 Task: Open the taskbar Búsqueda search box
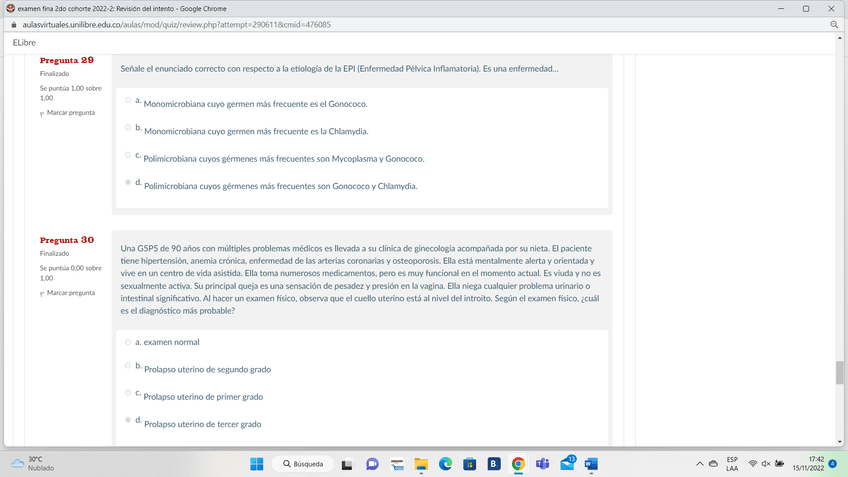pyautogui.click(x=303, y=464)
